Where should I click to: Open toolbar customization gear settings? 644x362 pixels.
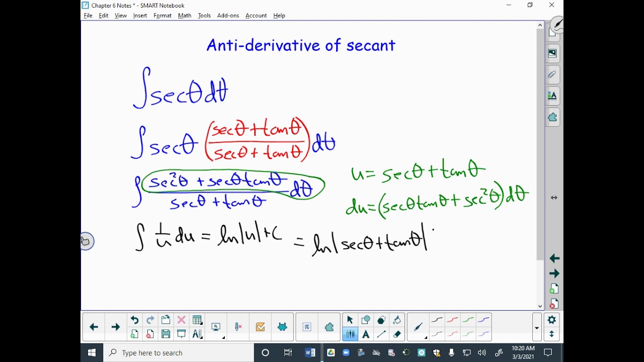point(551,320)
